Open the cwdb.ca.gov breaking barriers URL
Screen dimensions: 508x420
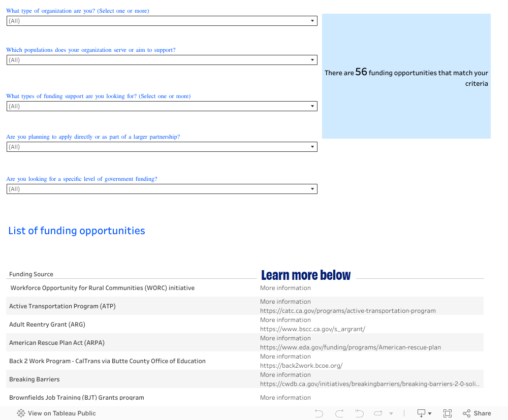(x=370, y=384)
